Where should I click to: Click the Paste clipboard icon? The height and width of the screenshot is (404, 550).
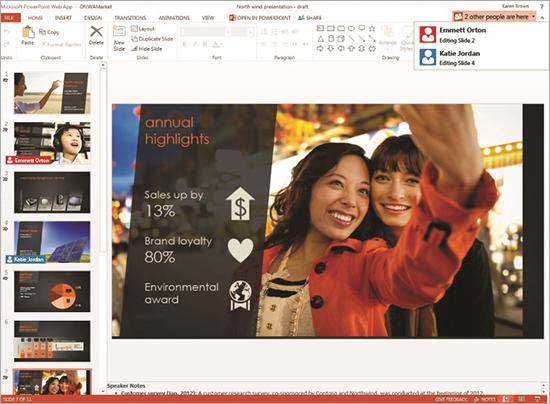tap(28, 32)
